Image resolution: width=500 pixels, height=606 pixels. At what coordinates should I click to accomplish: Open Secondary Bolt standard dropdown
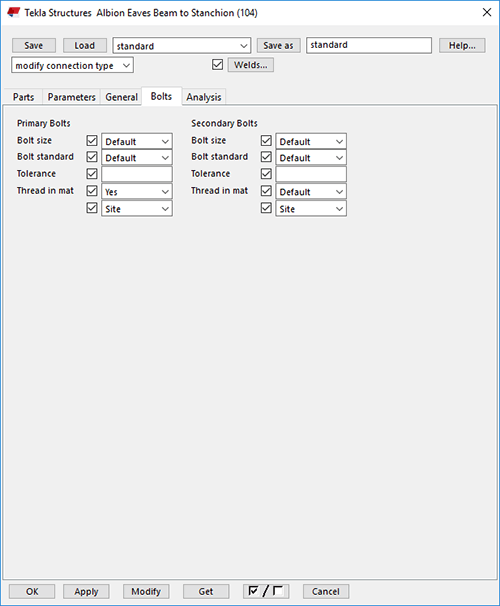coord(311,158)
